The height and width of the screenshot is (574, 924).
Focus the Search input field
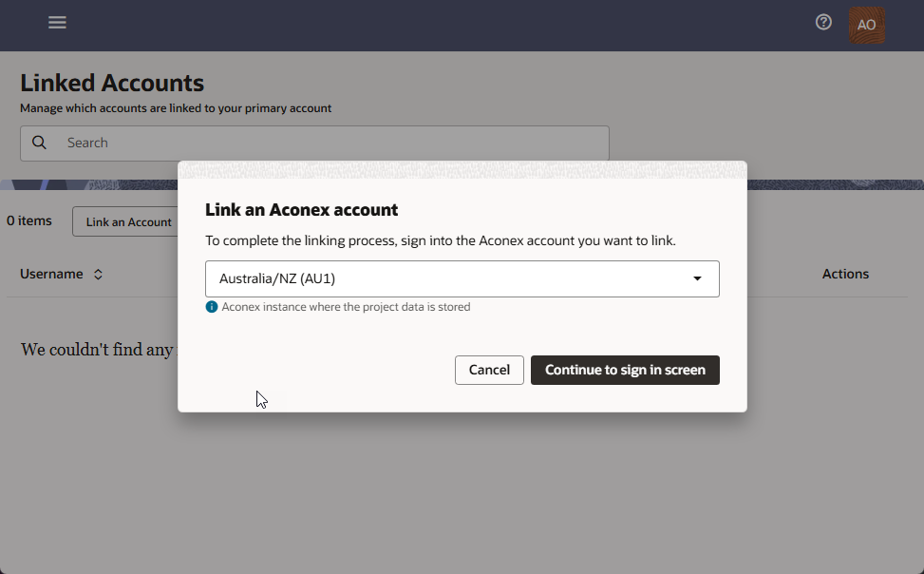323,143
